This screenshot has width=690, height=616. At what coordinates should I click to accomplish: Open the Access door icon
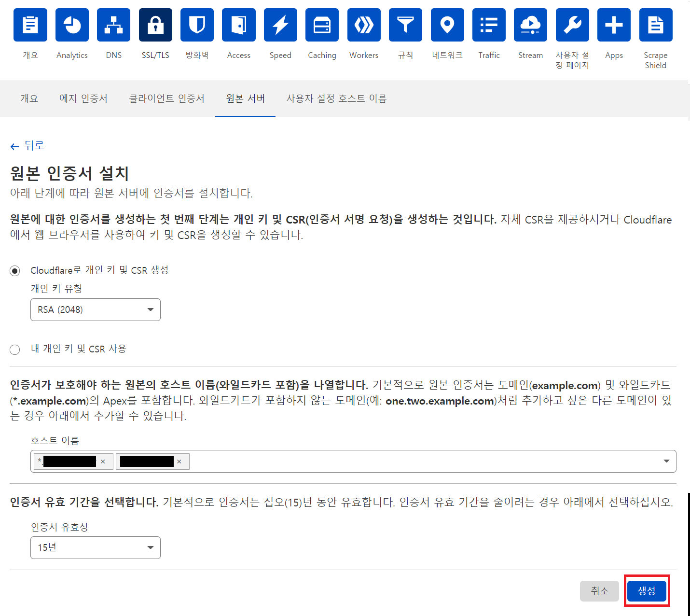(239, 25)
